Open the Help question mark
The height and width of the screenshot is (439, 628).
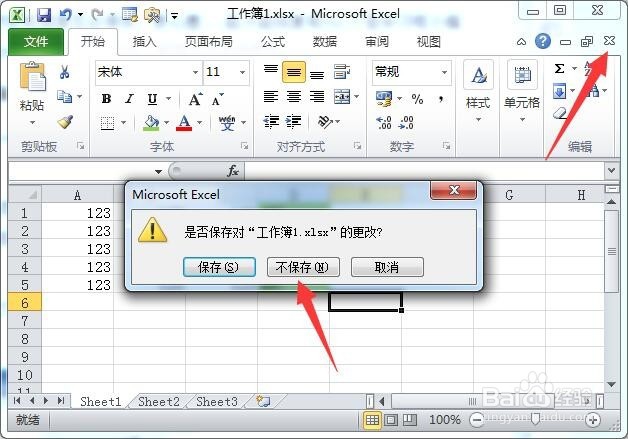coord(543,41)
